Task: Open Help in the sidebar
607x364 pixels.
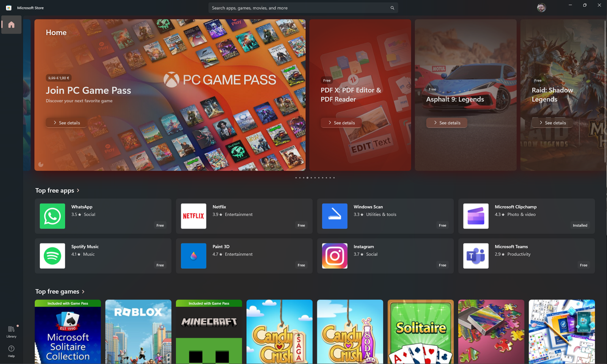Action: tap(11, 351)
